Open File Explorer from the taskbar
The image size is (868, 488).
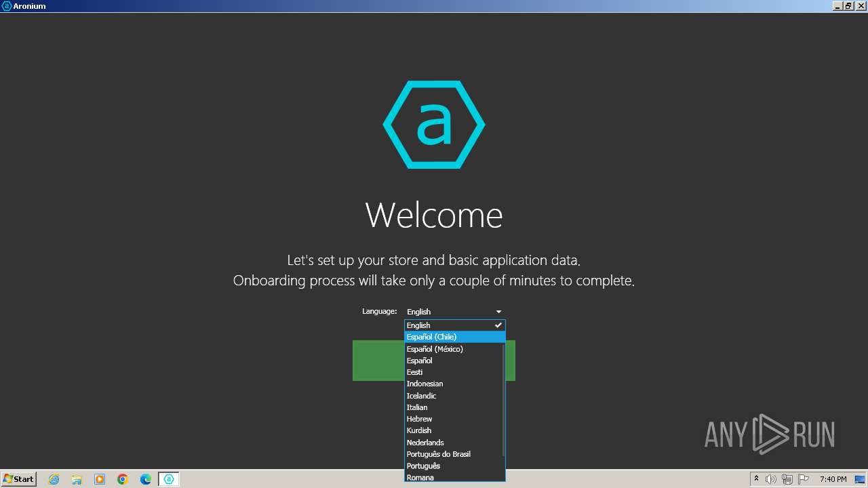point(77,479)
